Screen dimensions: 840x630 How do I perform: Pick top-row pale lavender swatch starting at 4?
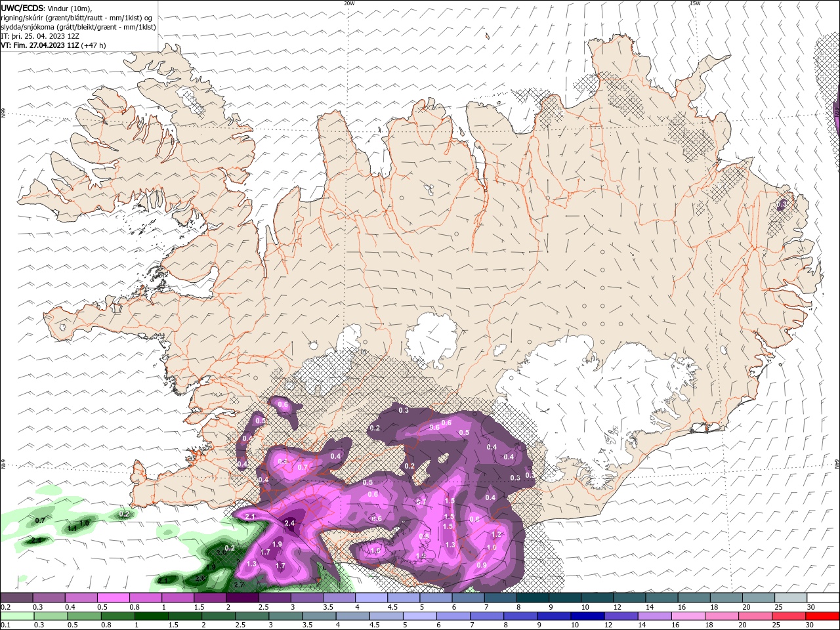(x=371, y=598)
